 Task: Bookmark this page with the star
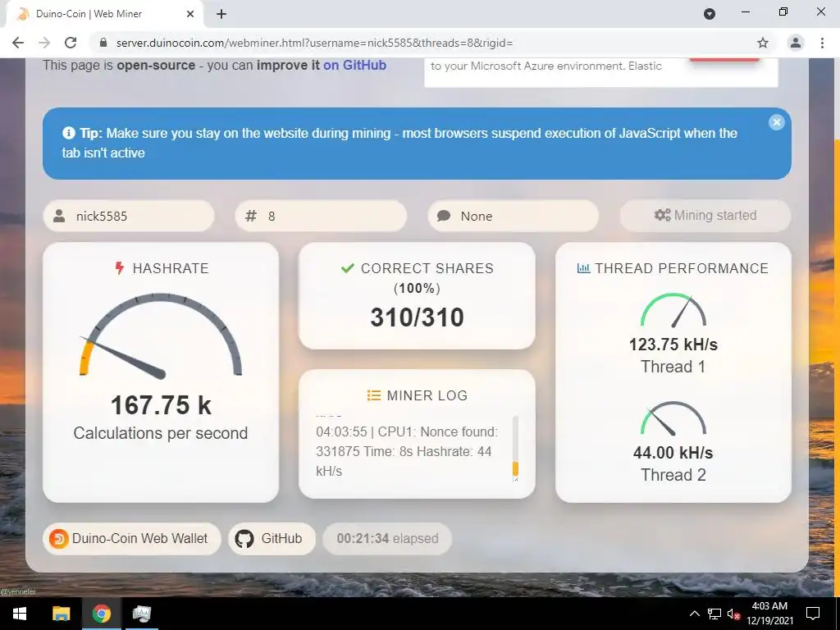click(763, 43)
